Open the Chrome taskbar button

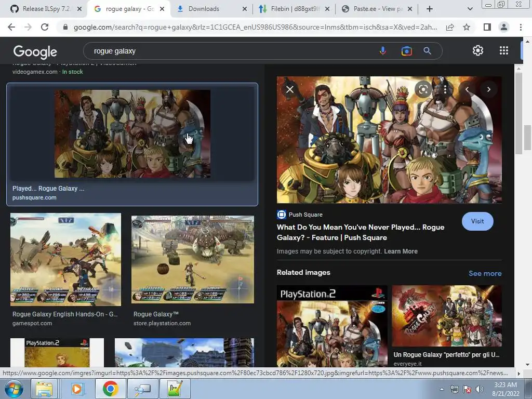[110, 389]
